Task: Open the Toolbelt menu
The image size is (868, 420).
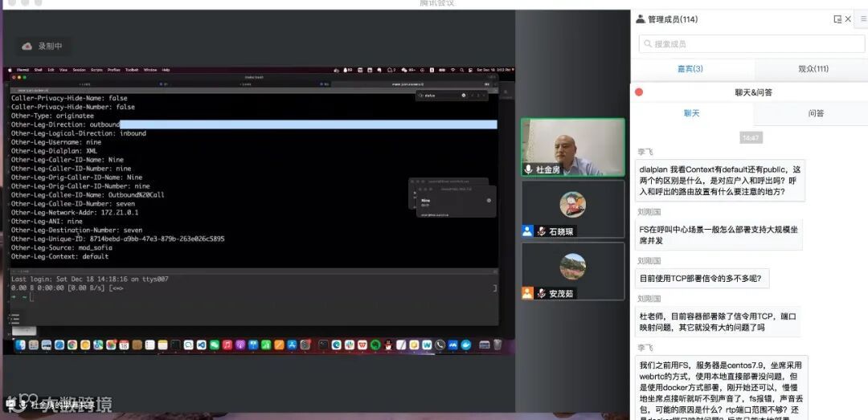Action: click(132, 71)
